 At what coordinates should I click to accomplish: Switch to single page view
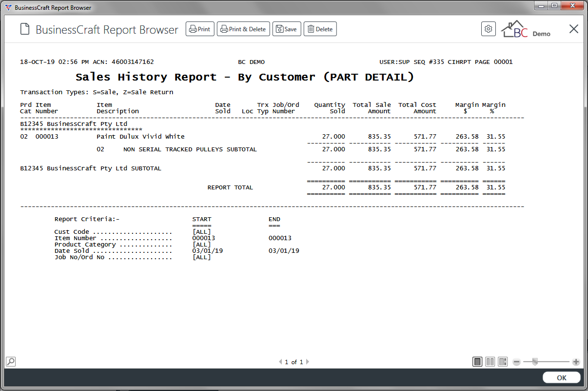[x=477, y=362]
